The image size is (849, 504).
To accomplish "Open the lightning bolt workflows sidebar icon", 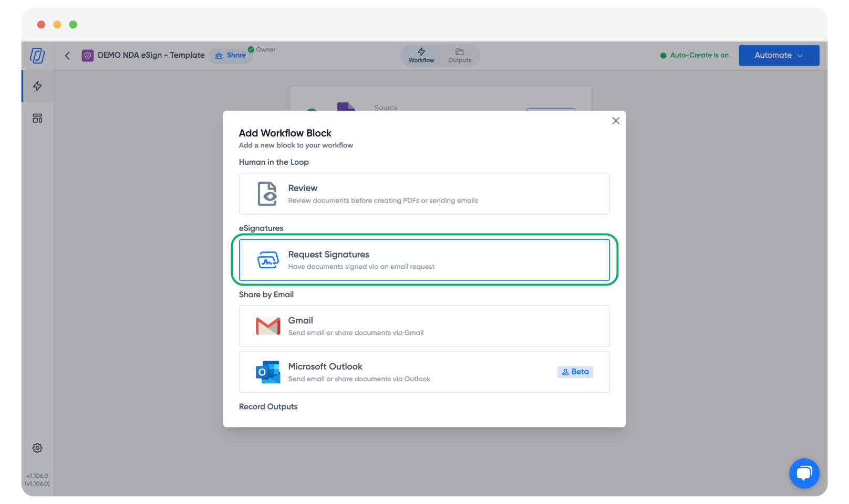I will [x=37, y=86].
